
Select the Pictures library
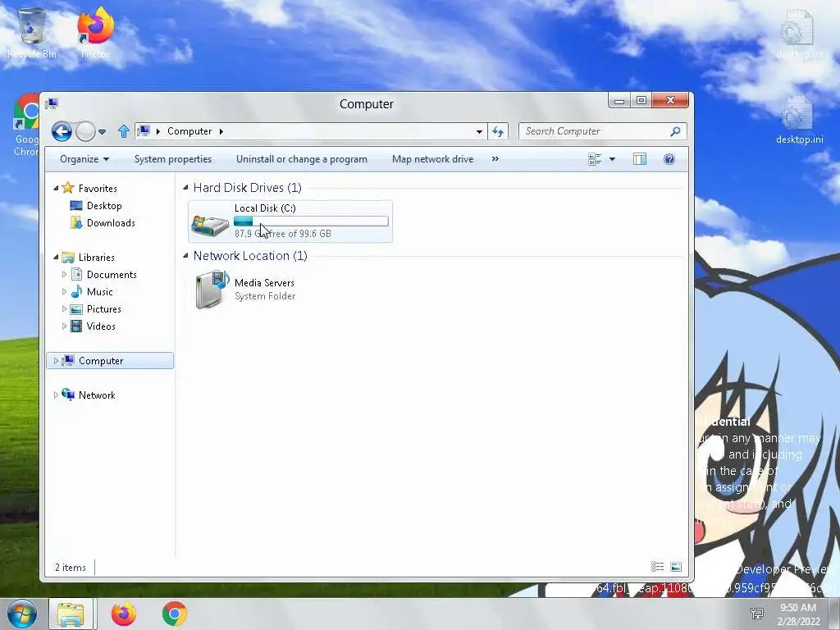(x=104, y=309)
